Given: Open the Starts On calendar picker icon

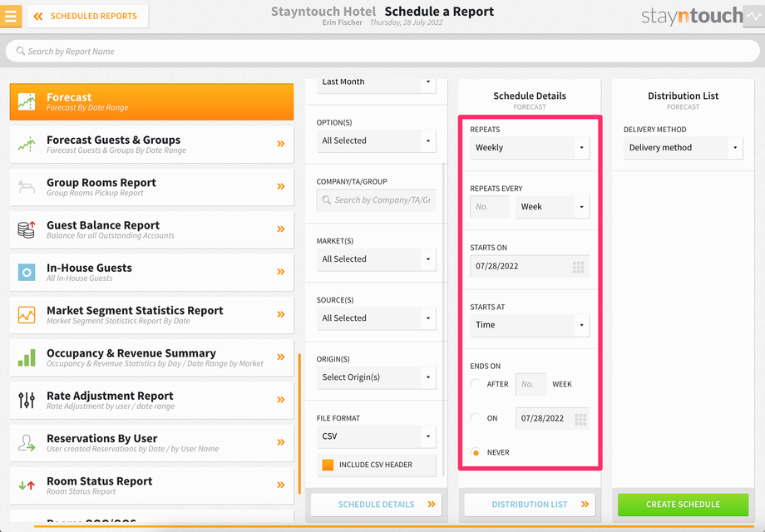Looking at the screenshot, I should point(578,267).
